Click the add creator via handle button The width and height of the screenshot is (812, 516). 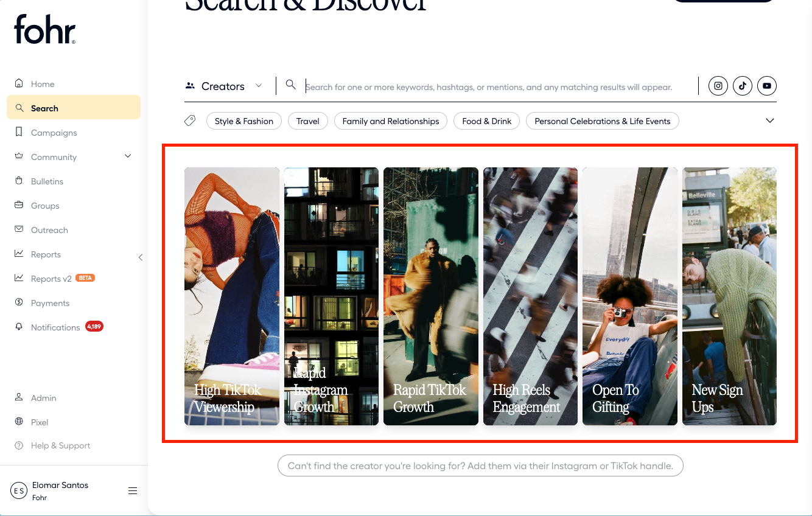480,466
